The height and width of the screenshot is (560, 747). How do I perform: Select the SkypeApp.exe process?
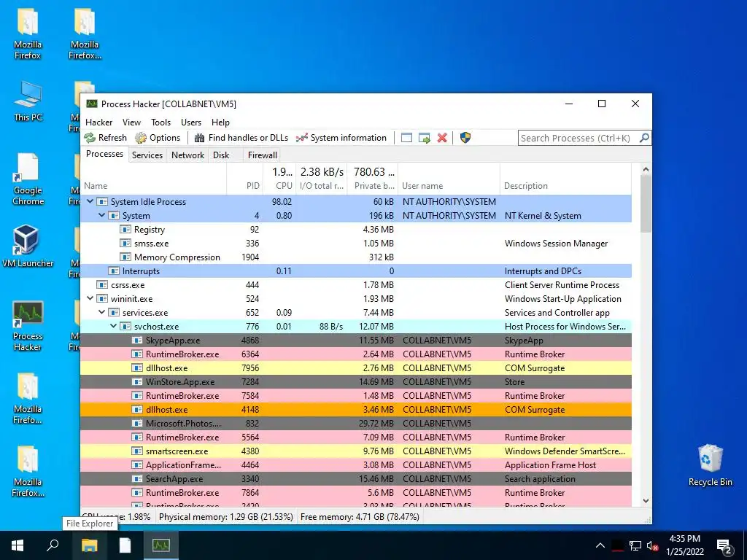(x=356, y=341)
